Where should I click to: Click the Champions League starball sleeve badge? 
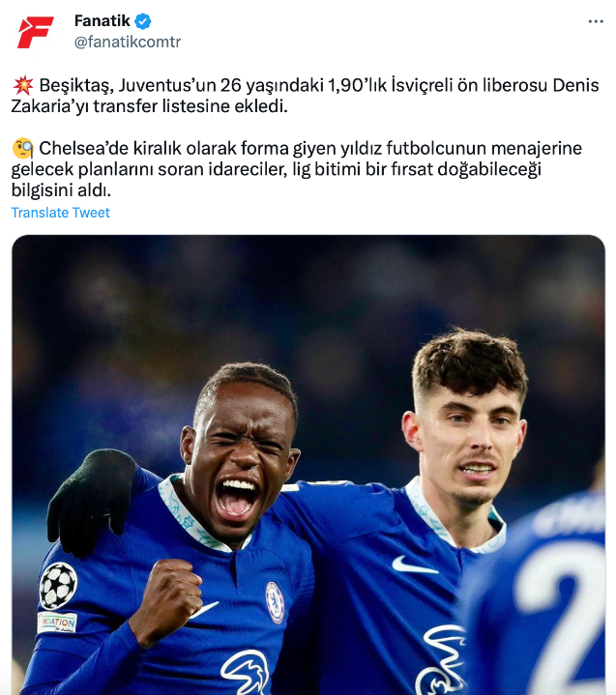[x=58, y=586]
